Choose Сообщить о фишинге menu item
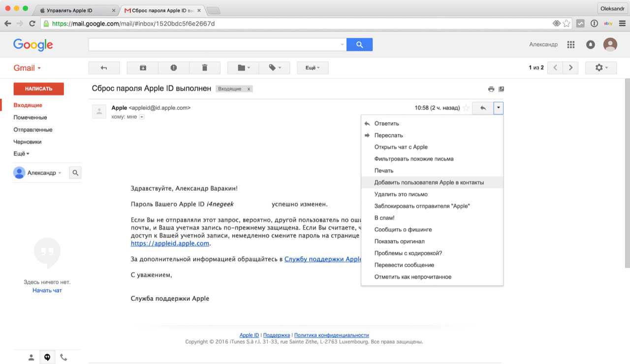This screenshot has height=364, width=630. pyautogui.click(x=403, y=230)
